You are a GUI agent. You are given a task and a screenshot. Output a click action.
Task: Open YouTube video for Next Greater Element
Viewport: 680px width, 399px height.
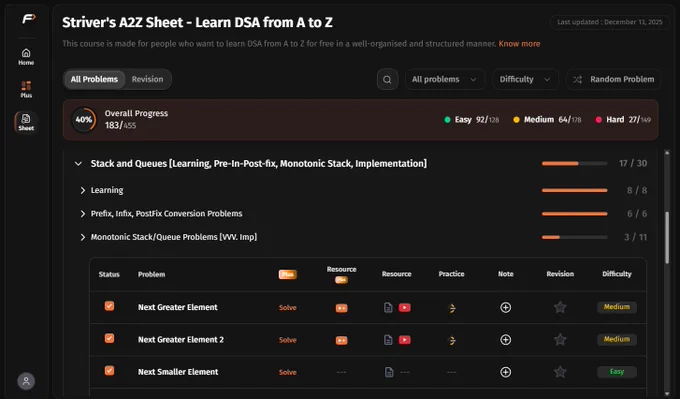(x=405, y=307)
